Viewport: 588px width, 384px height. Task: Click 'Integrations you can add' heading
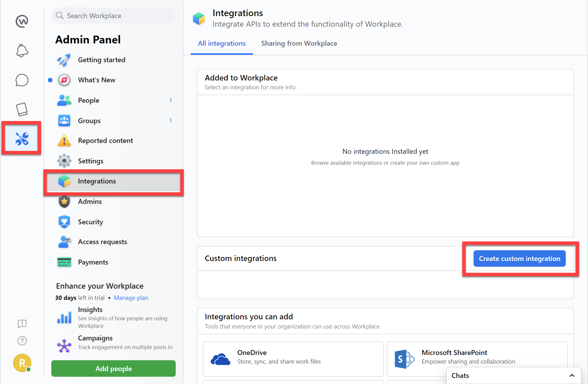tap(249, 317)
